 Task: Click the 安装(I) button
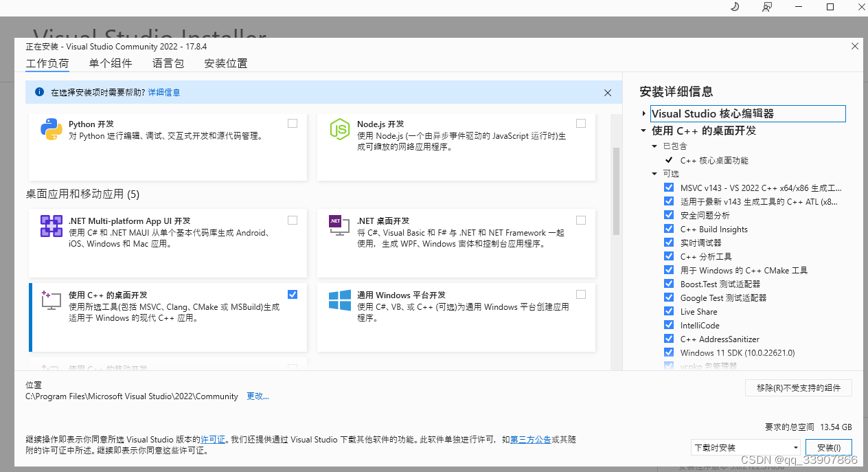click(828, 447)
